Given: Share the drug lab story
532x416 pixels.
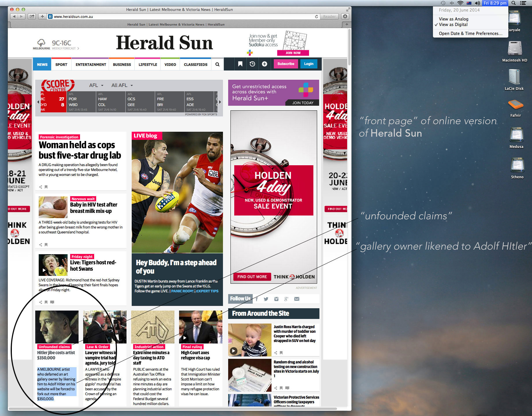Looking at the screenshot, I should 40,187.
